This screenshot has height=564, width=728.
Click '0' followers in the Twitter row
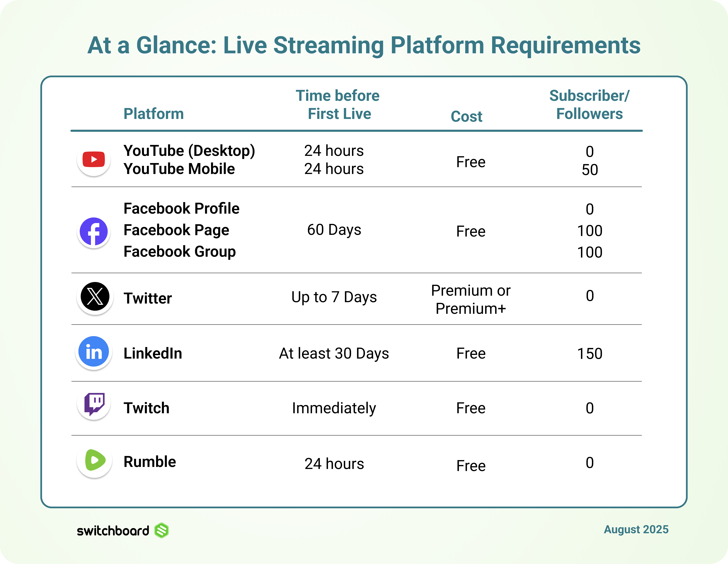point(590,296)
